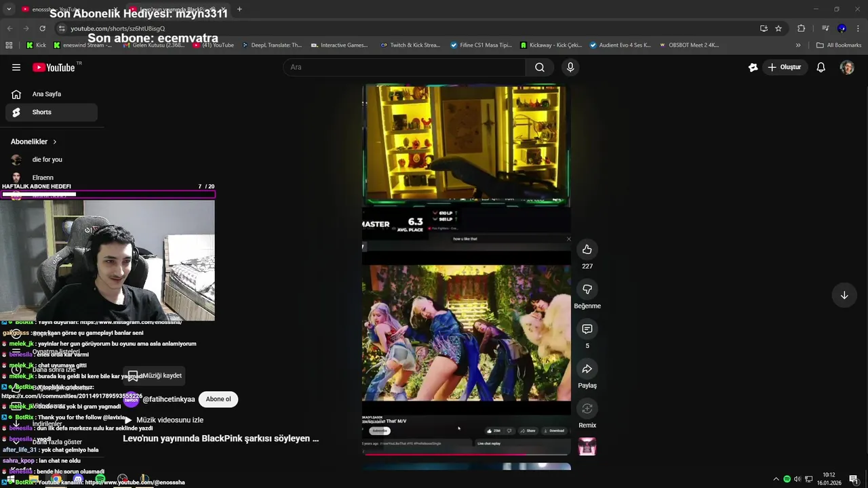Open the Chrome profile avatar in toolbar

point(842,28)
